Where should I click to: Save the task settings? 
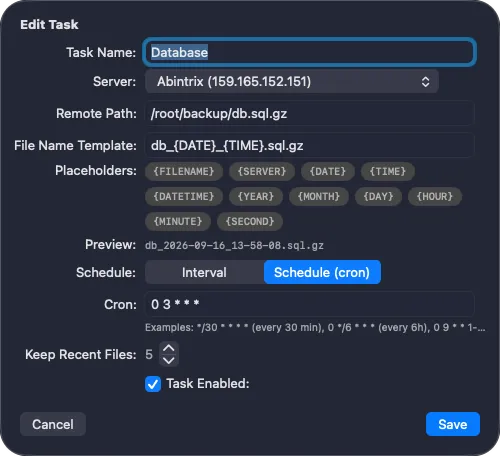(453, 424)
